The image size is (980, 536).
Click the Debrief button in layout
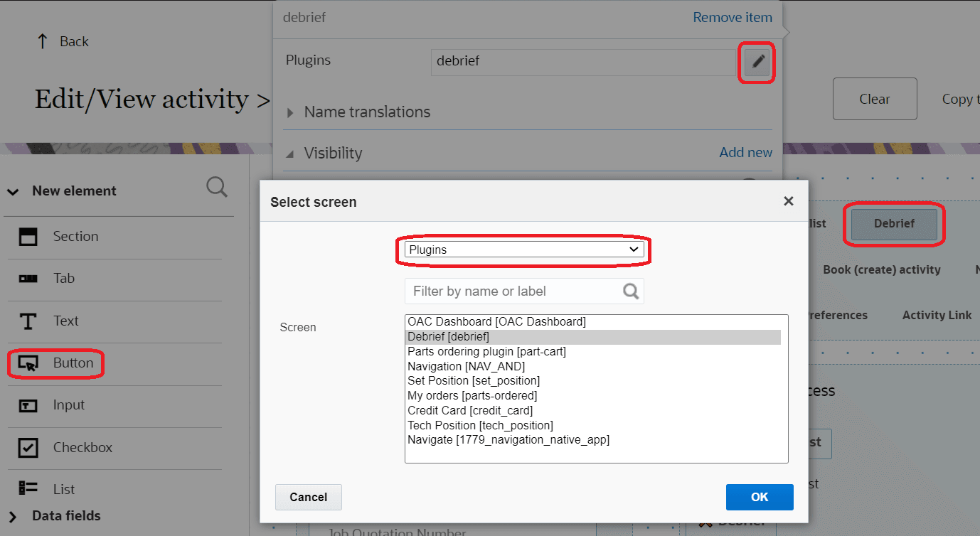pos(894,223)
